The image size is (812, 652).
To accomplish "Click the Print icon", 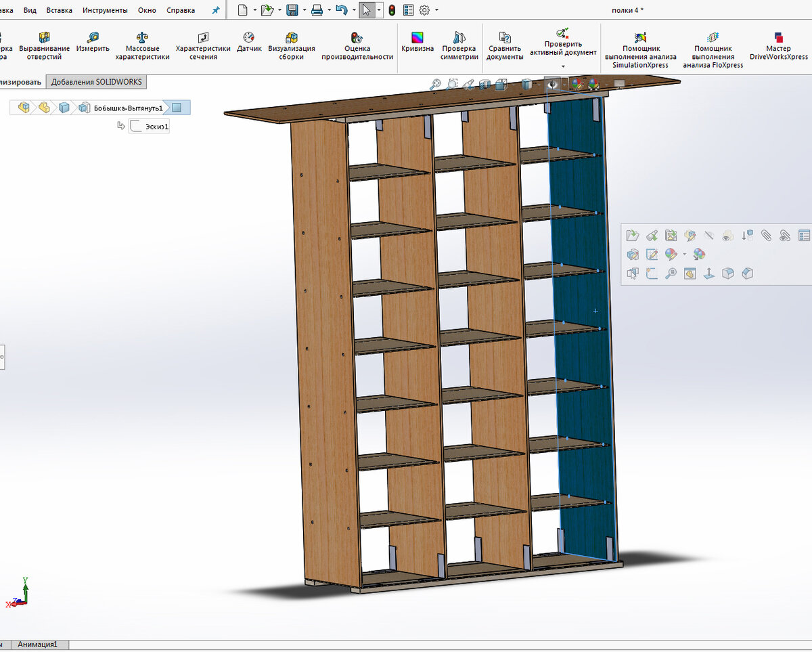I will coord(317,10).
